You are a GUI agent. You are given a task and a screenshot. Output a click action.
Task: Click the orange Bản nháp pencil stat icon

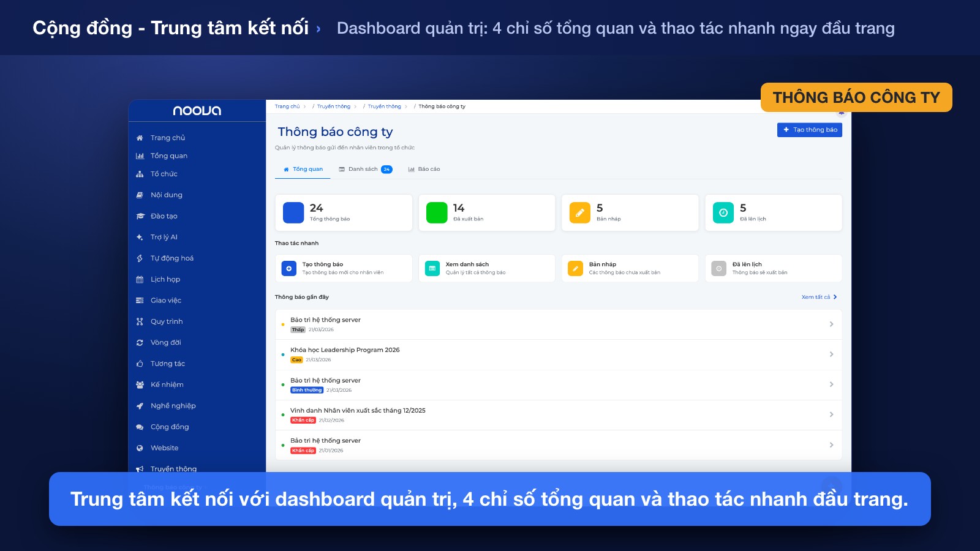(580, 212)
